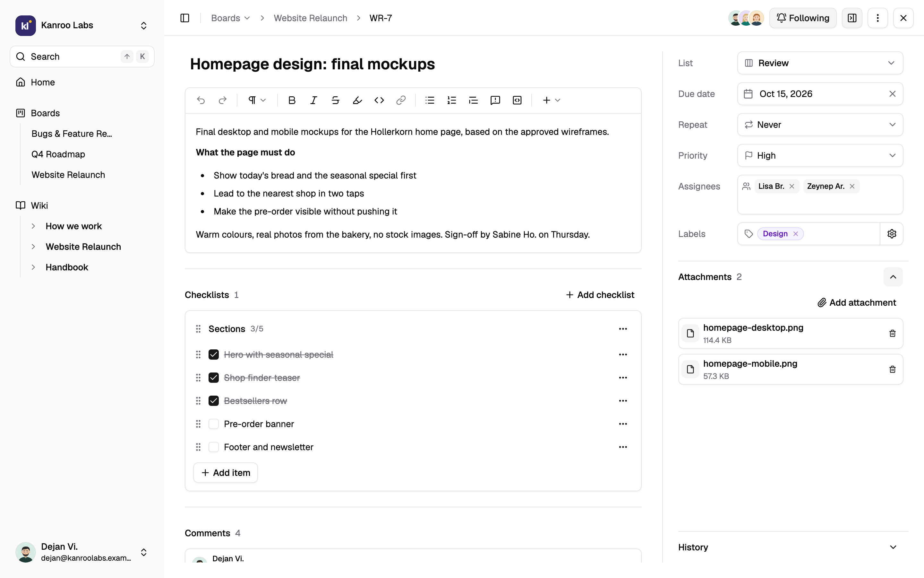Open Bugs & Feature Re… board
924x578 pixels.
tap(72, 133)
